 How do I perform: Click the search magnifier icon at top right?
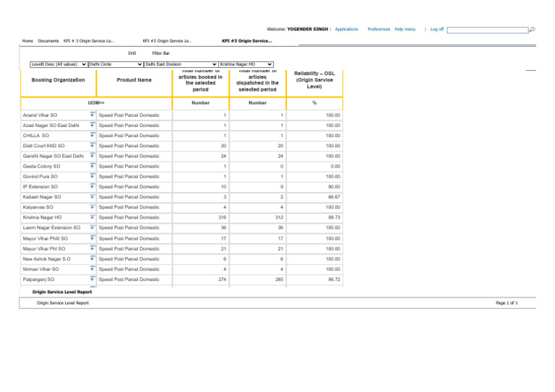532,30
